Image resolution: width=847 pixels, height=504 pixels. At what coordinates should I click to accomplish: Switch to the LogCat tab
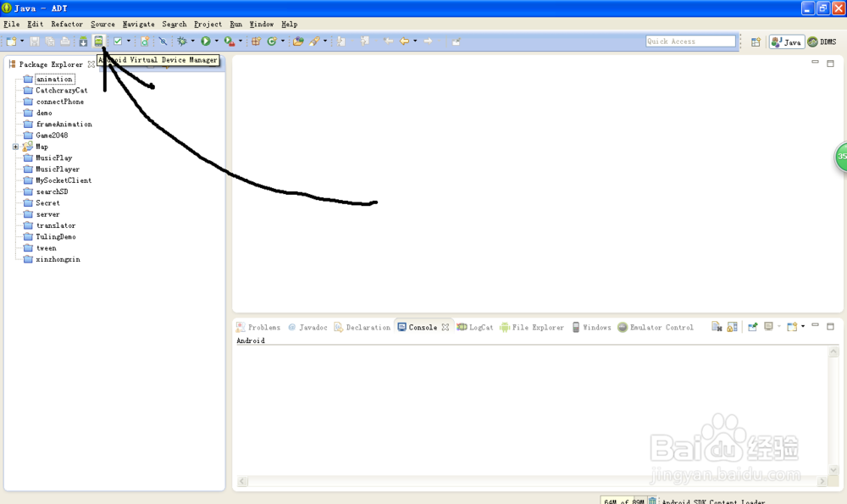point(475,327)
